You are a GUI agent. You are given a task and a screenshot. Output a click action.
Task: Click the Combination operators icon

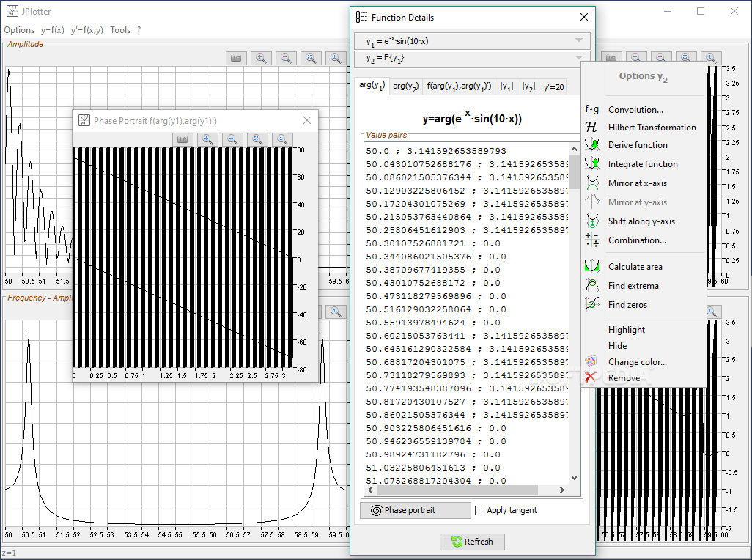591,240
